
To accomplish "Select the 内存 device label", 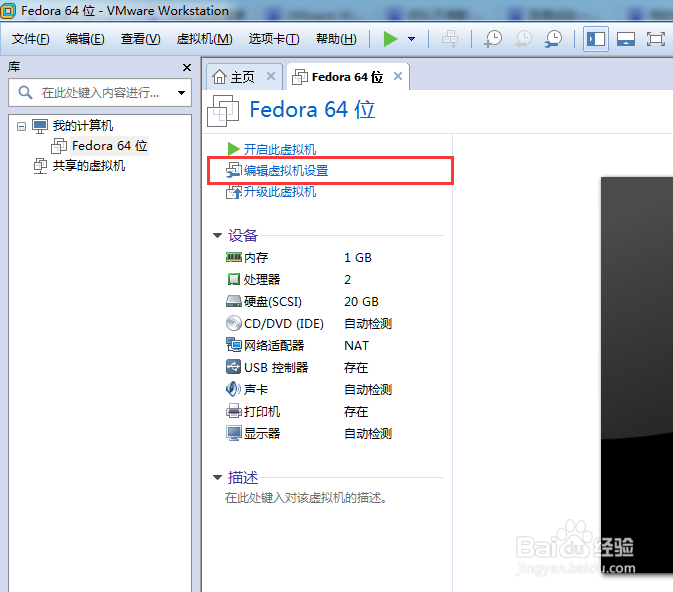I will [x=256, y=258].
